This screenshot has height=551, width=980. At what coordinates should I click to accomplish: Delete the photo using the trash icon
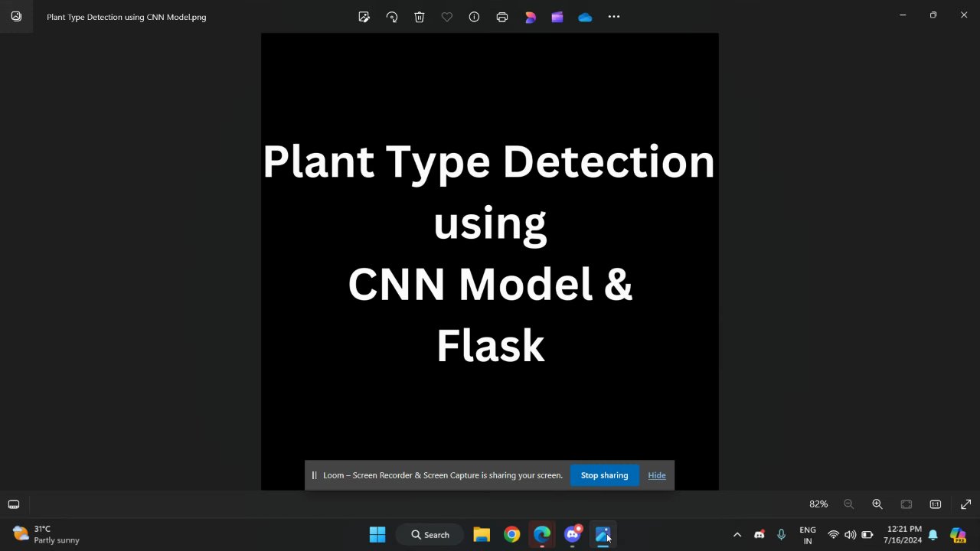click(420, 17)
